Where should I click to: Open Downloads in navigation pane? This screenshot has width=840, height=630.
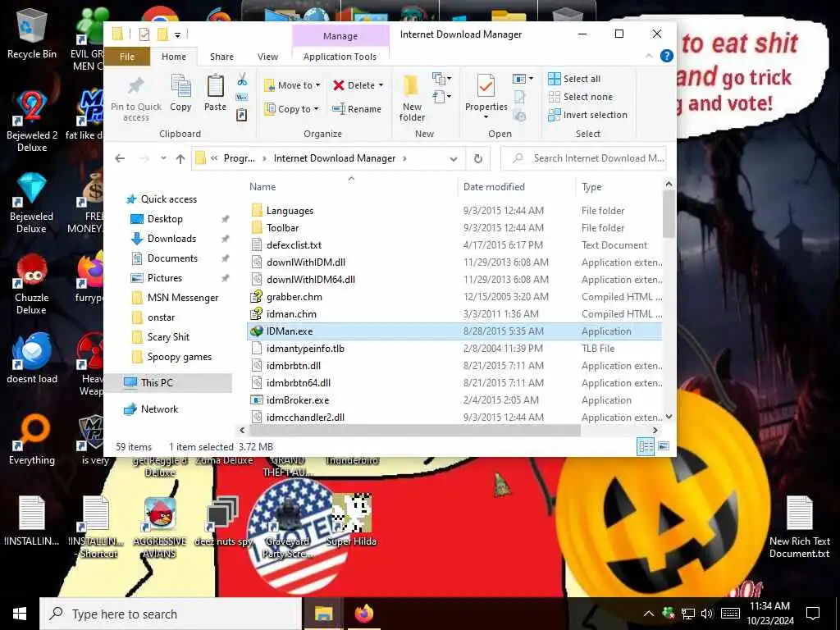click(x=171, y=239)
